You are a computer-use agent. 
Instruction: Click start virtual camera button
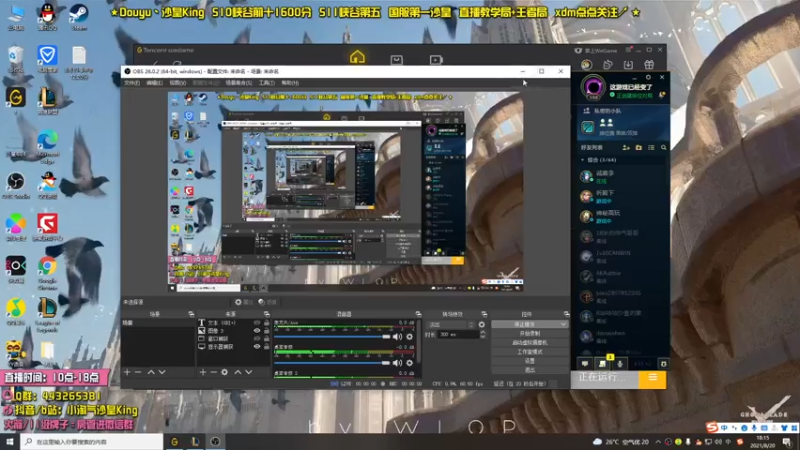530,343
